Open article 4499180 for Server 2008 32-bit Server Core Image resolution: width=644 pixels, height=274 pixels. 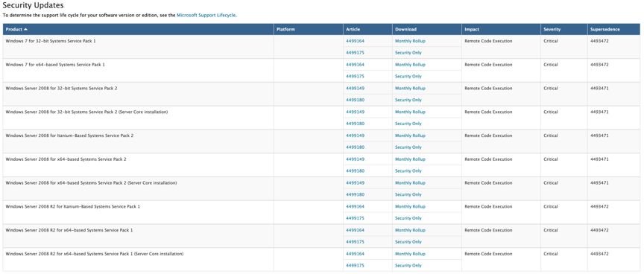click(x=356, y=124)
